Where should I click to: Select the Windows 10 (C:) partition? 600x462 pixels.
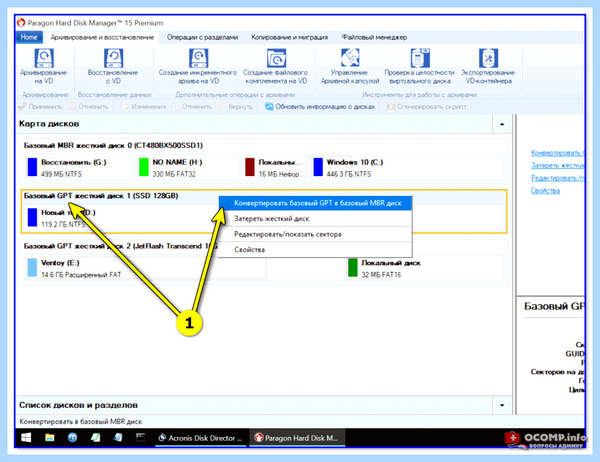[x=407, y=168]
